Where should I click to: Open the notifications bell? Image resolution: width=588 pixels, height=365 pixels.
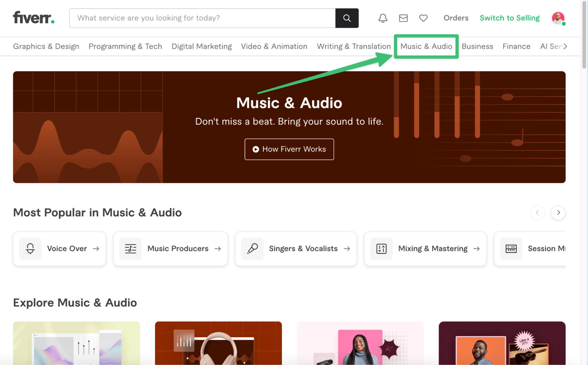(x=383, y=18)
